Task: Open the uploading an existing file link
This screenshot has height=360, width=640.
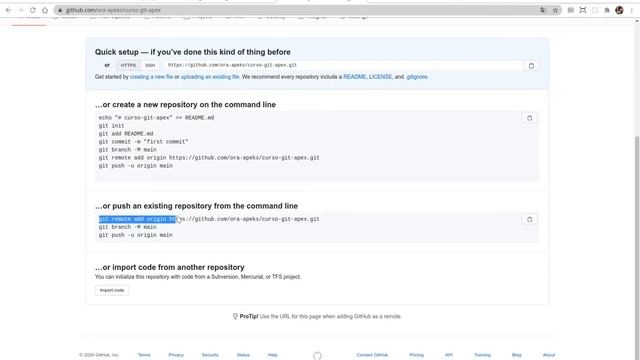Action: (210, 77)
